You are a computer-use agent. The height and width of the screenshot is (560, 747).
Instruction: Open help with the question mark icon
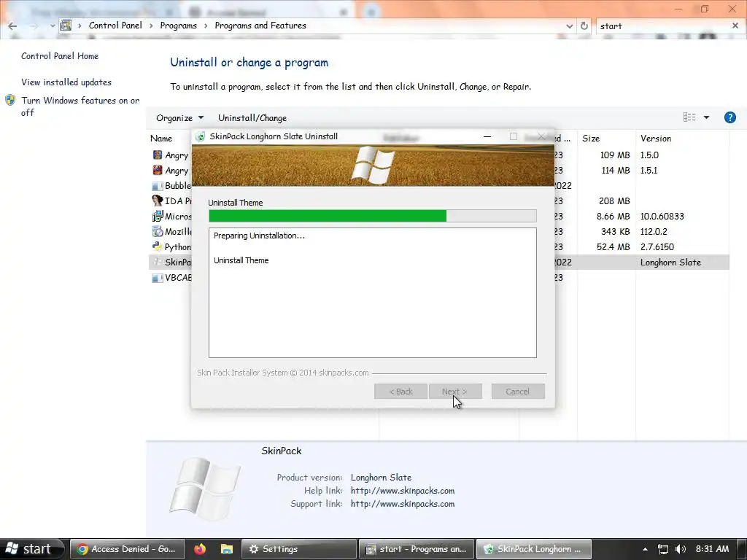[729, 117]
